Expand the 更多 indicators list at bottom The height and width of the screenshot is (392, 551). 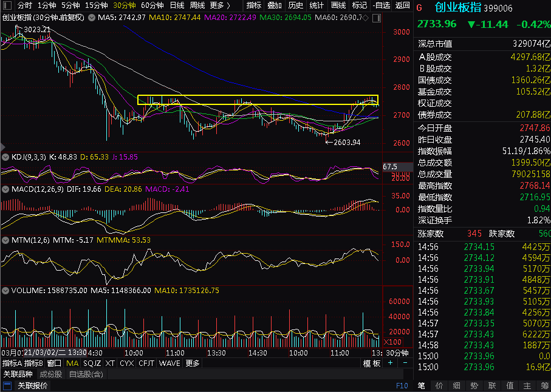(x=192, y=363)
